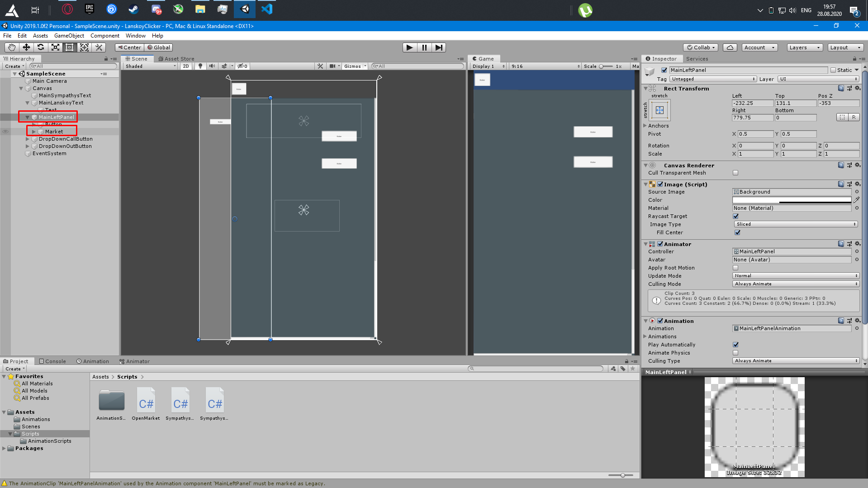Open the Shaded draw mode dropdown
Screen dimensions: 868x488
pyautogui.click(x=151, y=66)
